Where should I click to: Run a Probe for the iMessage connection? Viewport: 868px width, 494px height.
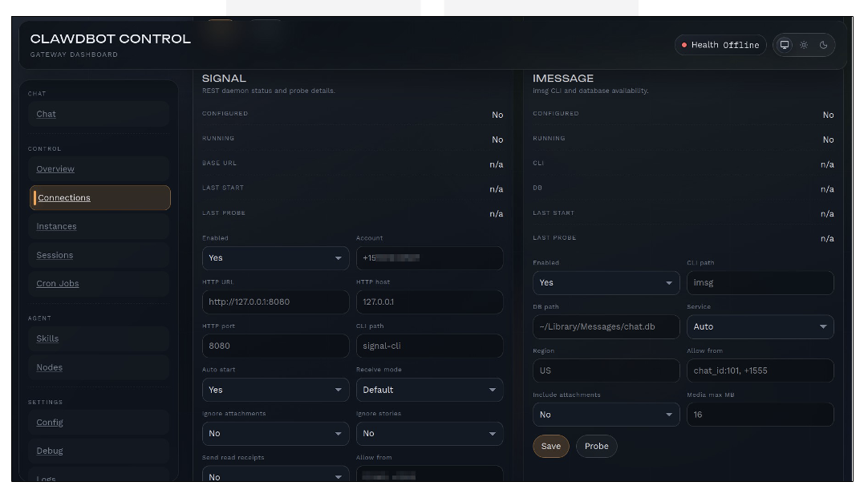pyautogui.click(x=596, y=446)
